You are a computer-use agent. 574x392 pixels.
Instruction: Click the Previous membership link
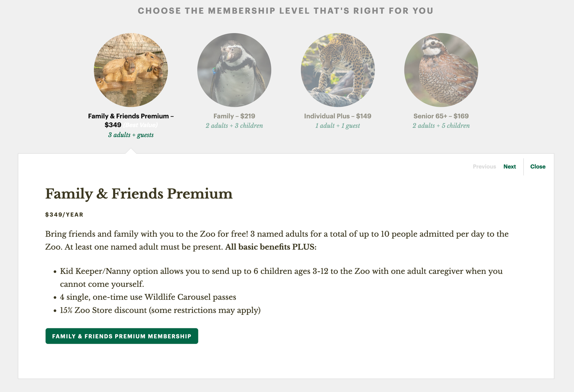[484, 167]
